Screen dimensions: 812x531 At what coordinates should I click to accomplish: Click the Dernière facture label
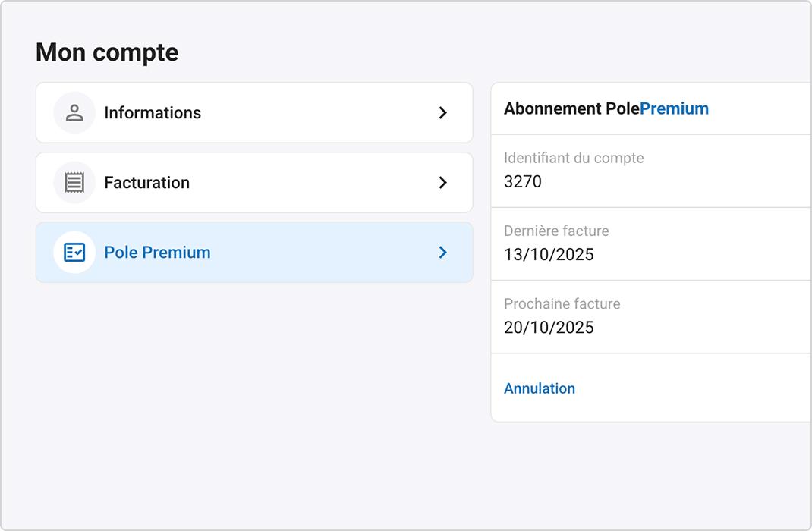click(556, 231)
